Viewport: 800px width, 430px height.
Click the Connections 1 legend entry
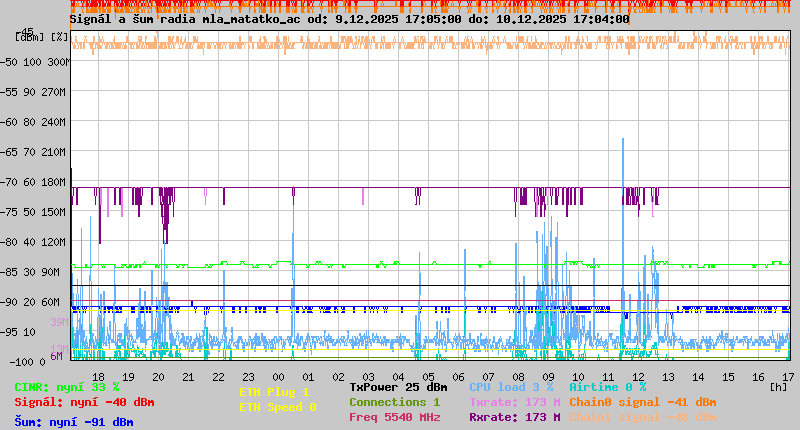pos(394,402)
